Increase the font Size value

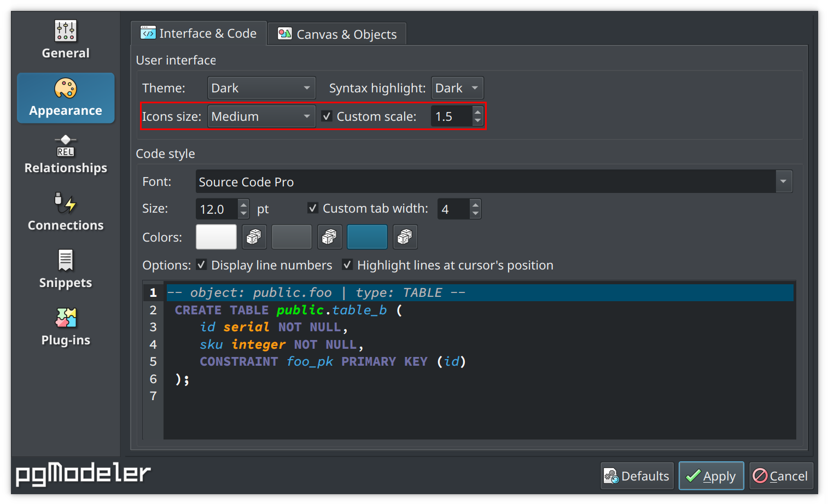(x=244, y=204)
